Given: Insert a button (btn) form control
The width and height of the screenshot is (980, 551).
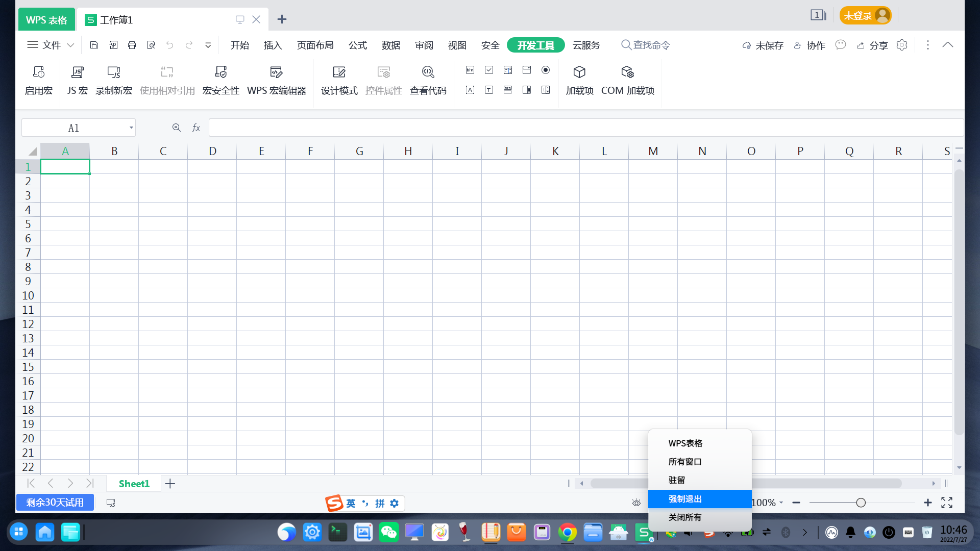Looking at the screenshot, I should [470, 70].
